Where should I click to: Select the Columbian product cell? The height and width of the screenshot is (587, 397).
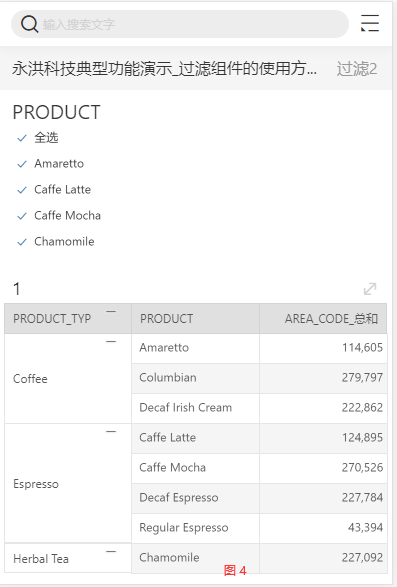(195, 378)
